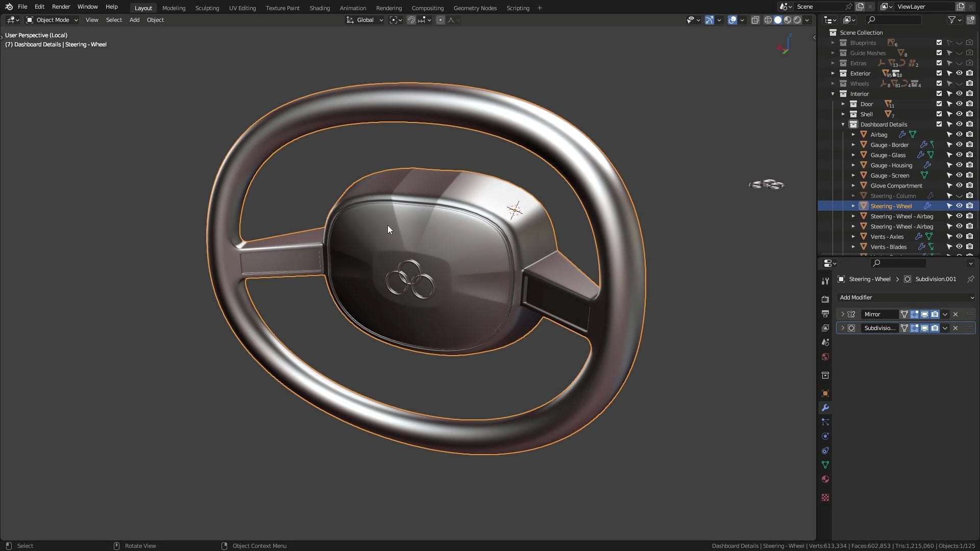
Task: Switch to wireframe viewport shading
Action: (x=768, y=20)
